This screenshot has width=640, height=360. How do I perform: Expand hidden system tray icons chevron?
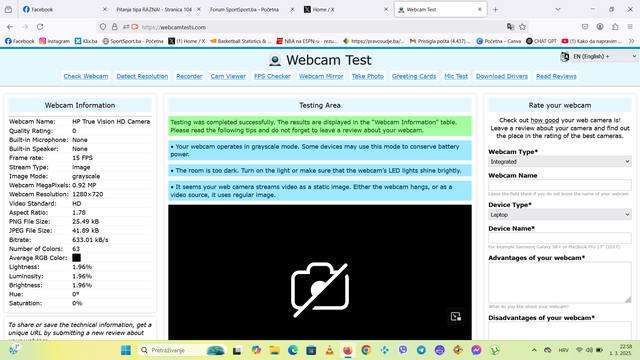point(534,350)
